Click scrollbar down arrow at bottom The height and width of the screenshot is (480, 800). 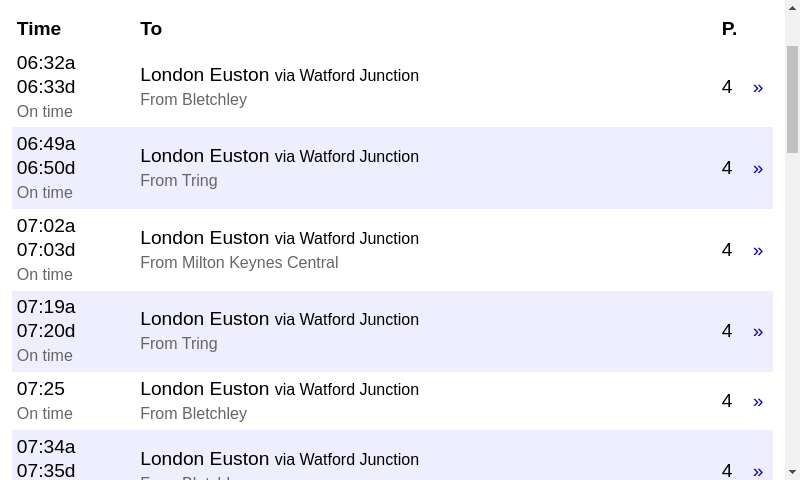coord(792,472)
